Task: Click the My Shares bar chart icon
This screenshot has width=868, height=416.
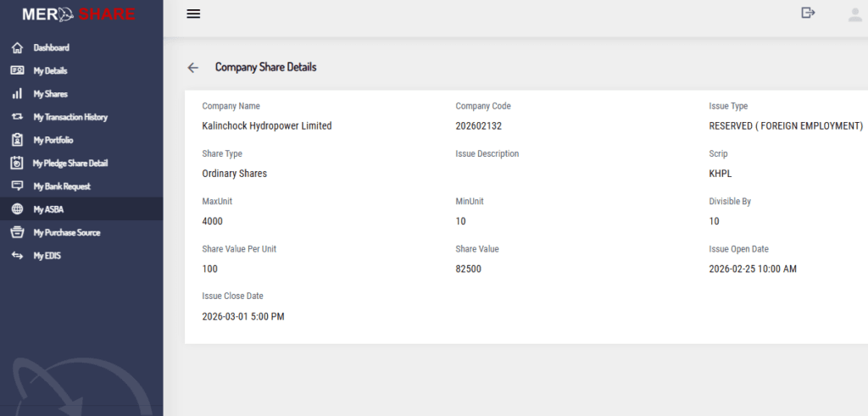Action: coord(17,94)
